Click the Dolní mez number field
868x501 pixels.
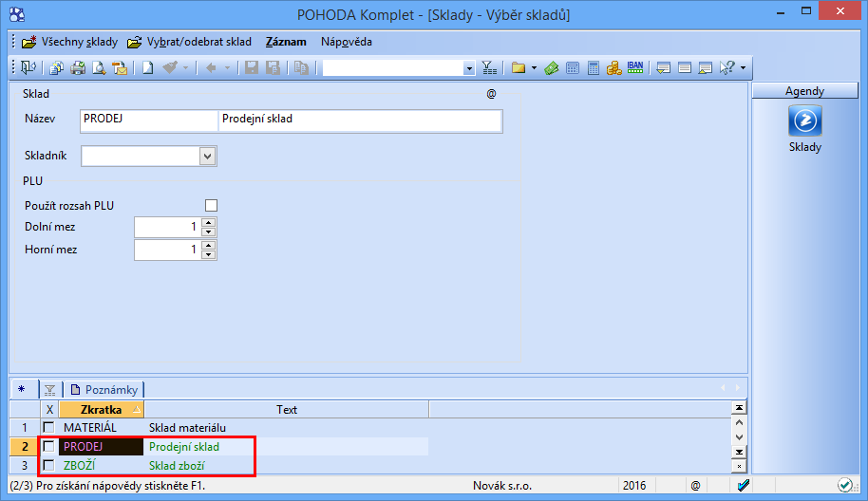167,227
